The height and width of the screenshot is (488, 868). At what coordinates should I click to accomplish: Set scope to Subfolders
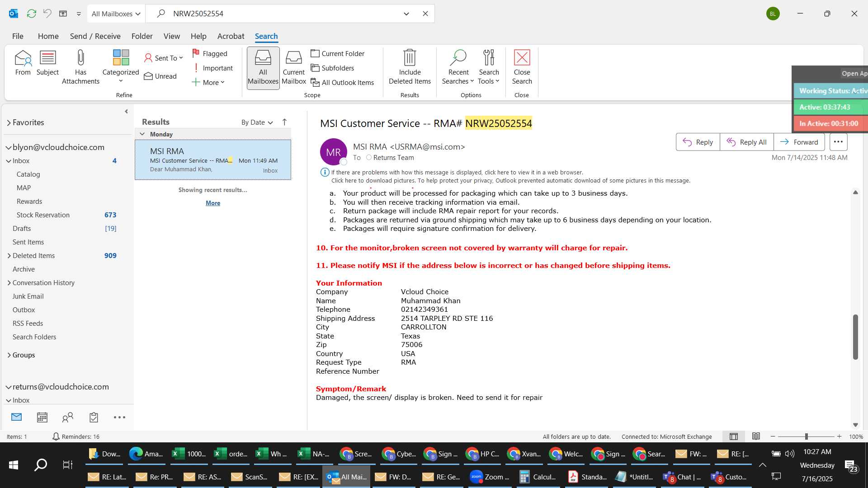tap(333, 68)
